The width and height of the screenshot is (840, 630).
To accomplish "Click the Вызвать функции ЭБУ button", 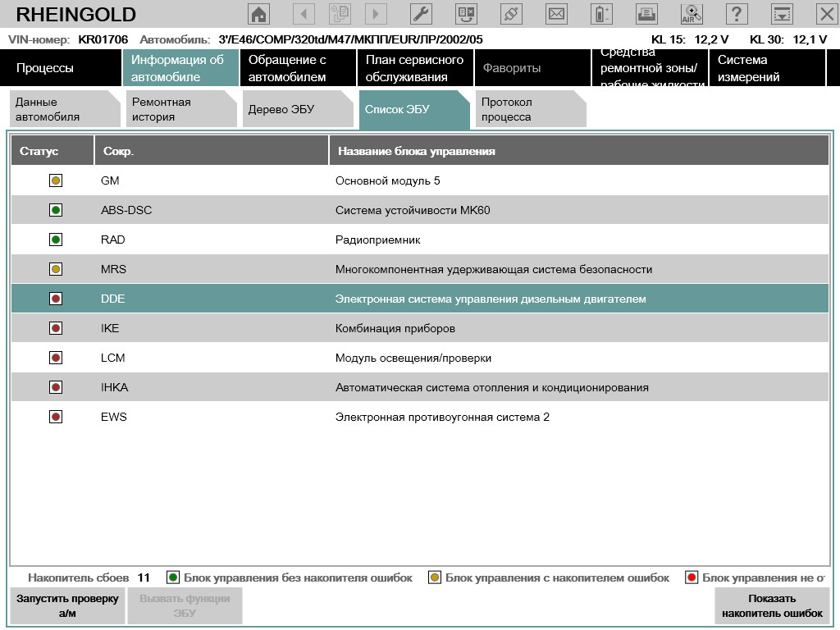I will click(185, 606).
